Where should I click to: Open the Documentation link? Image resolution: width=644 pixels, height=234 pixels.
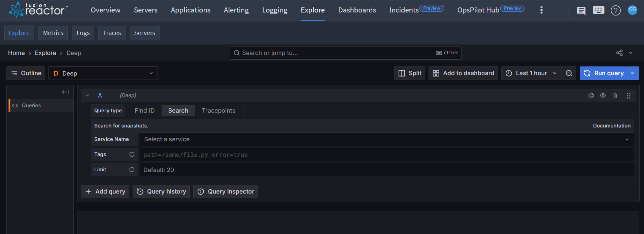(612, 125)
